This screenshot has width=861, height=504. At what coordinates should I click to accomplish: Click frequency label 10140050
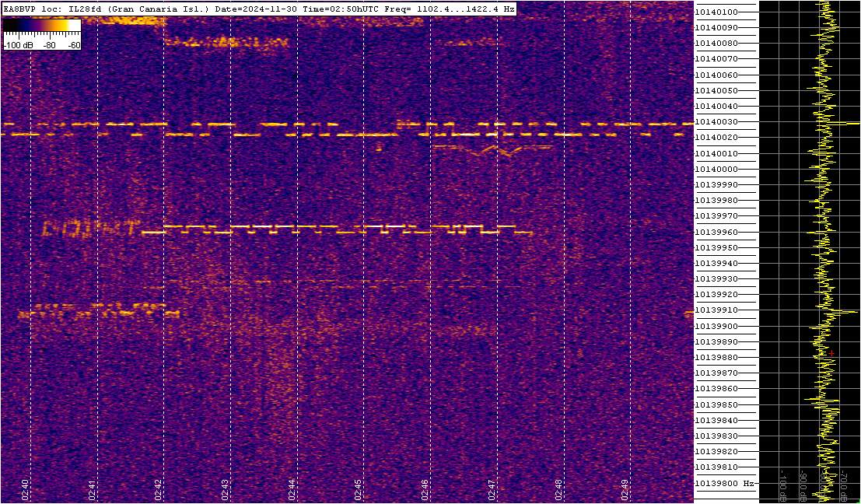[716, 90]
